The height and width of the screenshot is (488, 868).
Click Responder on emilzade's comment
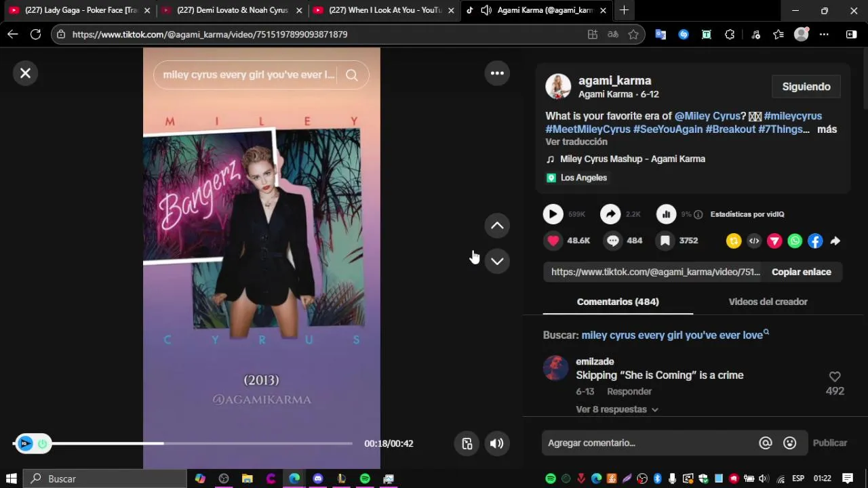coord(629,391)
